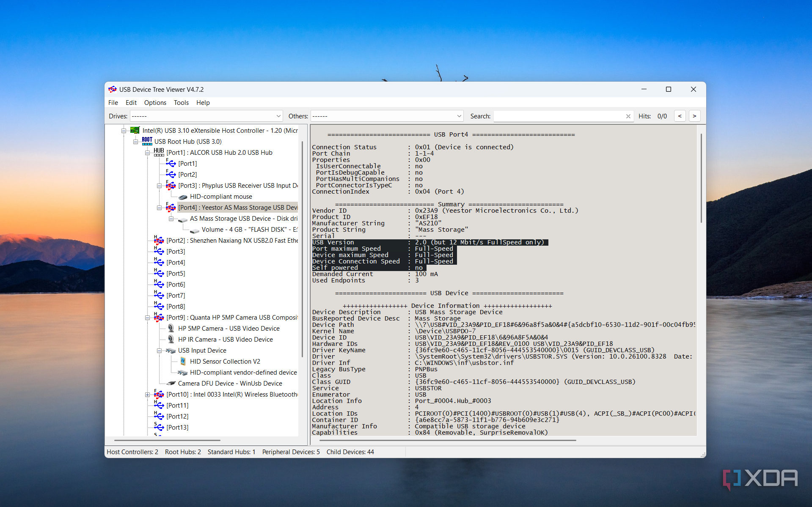Click the details pane horizontal scrollbar
This screenshot has height=507, width=812.
pos(448,440)
